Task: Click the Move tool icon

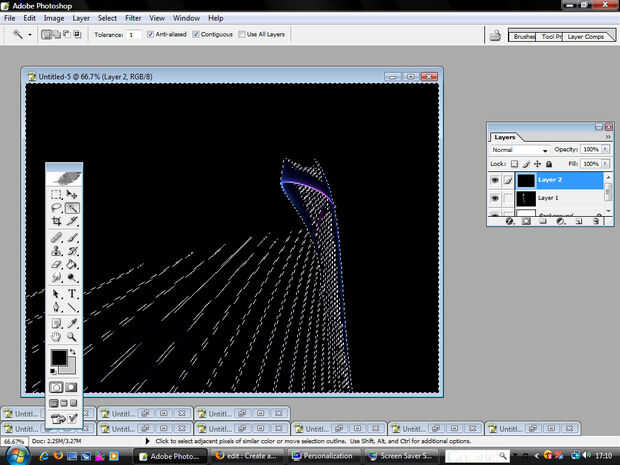Action: coord(73,193)
